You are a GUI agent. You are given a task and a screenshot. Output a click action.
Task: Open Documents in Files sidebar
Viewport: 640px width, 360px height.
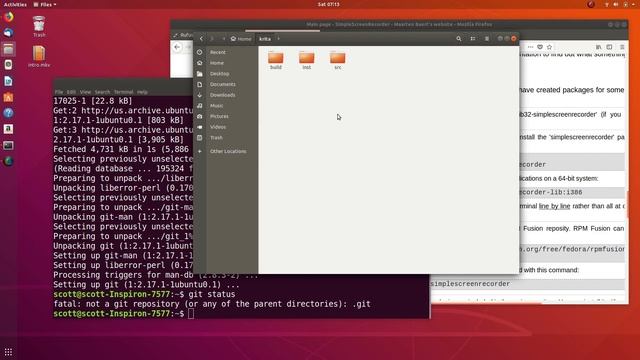[x=222, y=84]
